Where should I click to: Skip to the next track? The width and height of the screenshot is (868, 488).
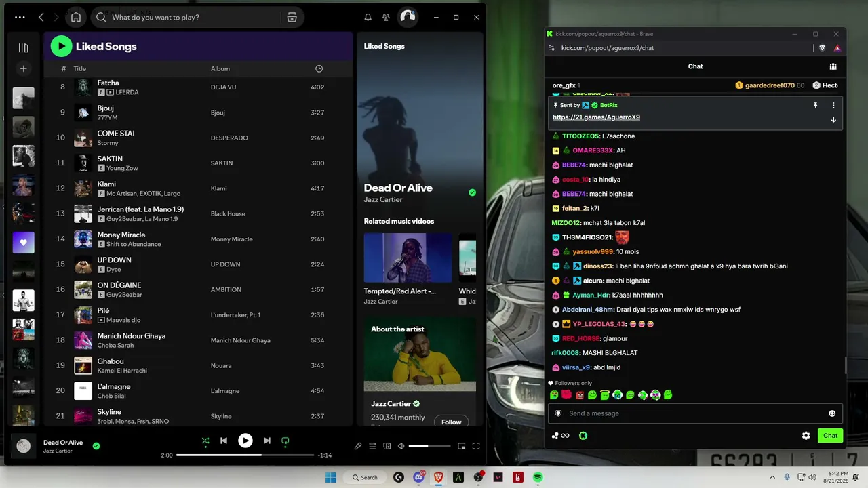click(x=267, y=441)
